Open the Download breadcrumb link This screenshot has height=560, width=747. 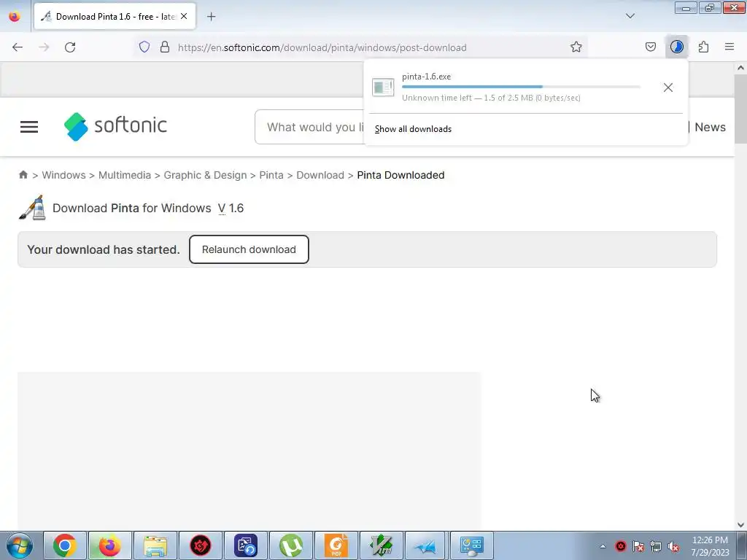click(x=320, y=175)
